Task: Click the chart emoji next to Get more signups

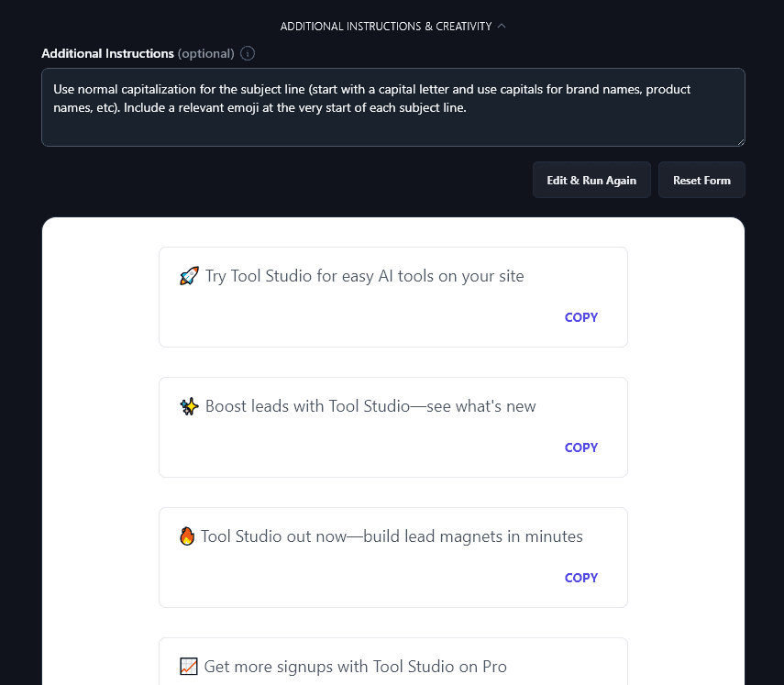Action: tap(188, 666)
